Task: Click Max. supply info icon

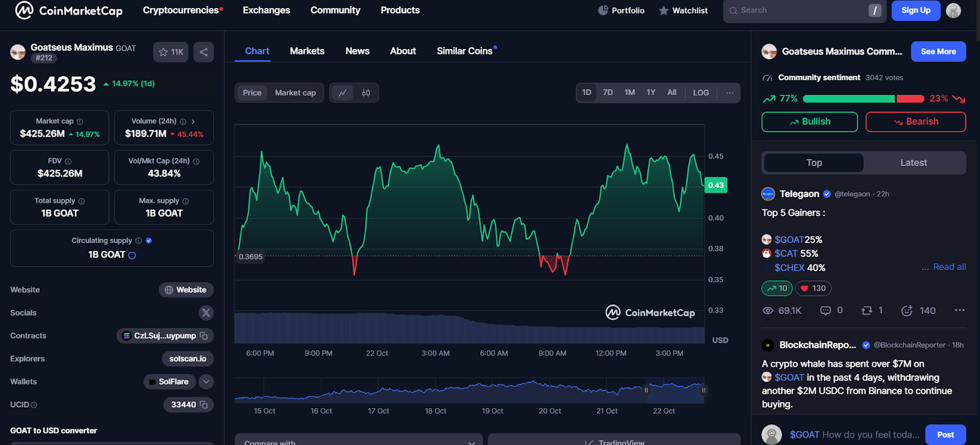Action: click(186, 201)
